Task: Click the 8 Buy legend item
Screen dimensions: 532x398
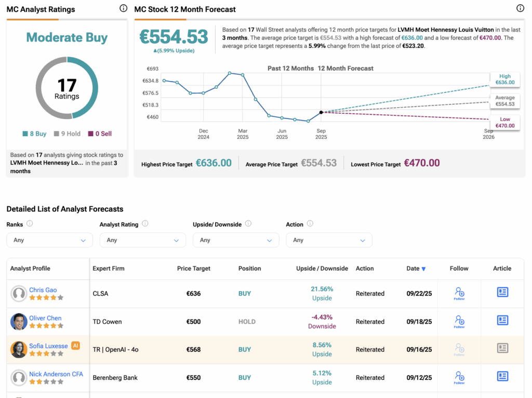Action: (34, 134)
